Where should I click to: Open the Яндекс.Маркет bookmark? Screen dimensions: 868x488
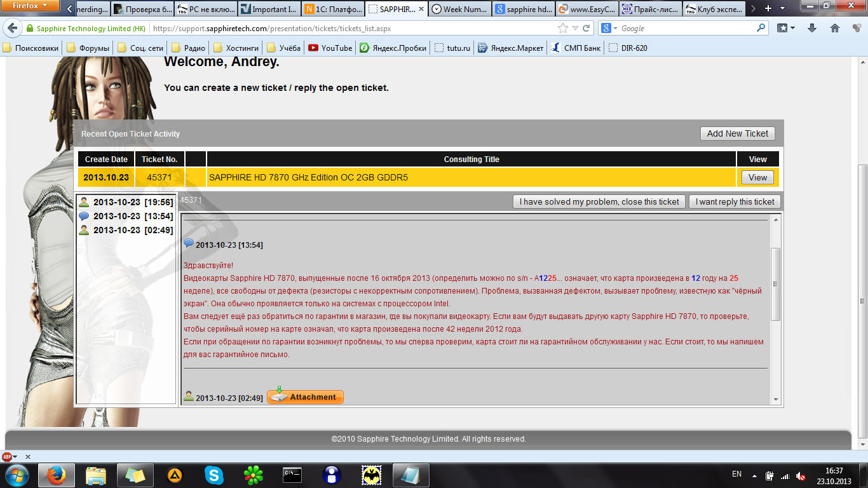point(512,48)
